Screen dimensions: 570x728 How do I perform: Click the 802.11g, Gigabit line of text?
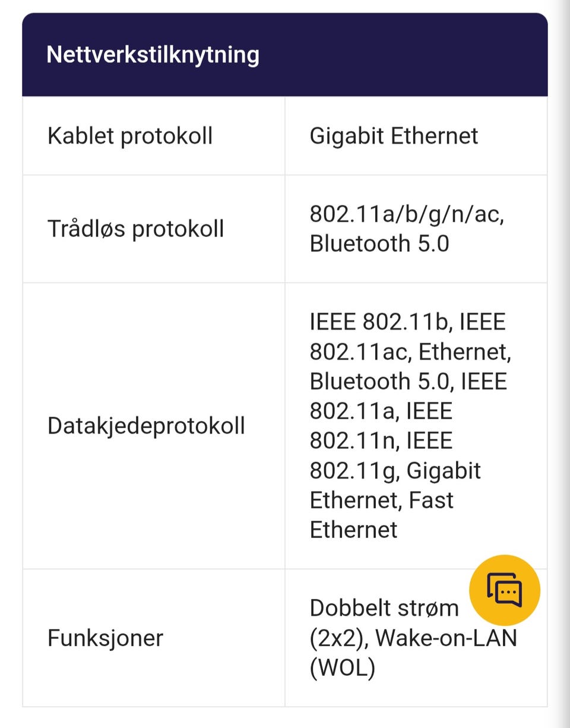point(395,471)
